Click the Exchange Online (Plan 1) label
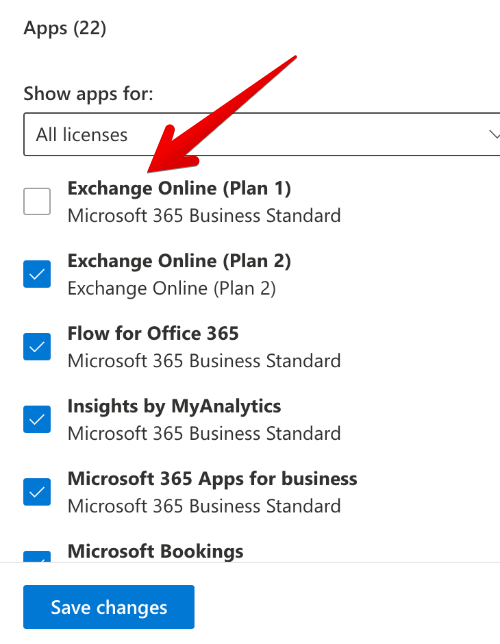This screenshot has width=500, height=644. point(179,189)
